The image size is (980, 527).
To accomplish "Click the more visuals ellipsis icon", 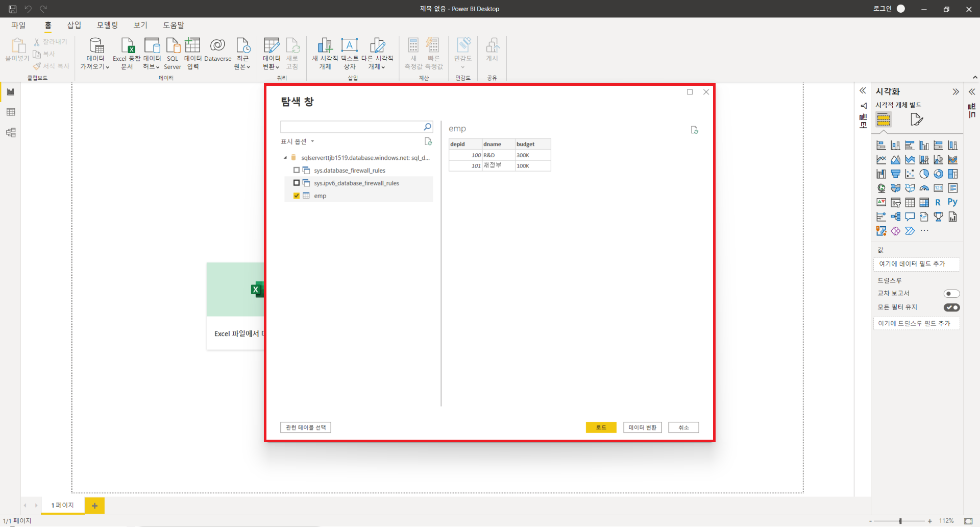I will 924,231.
